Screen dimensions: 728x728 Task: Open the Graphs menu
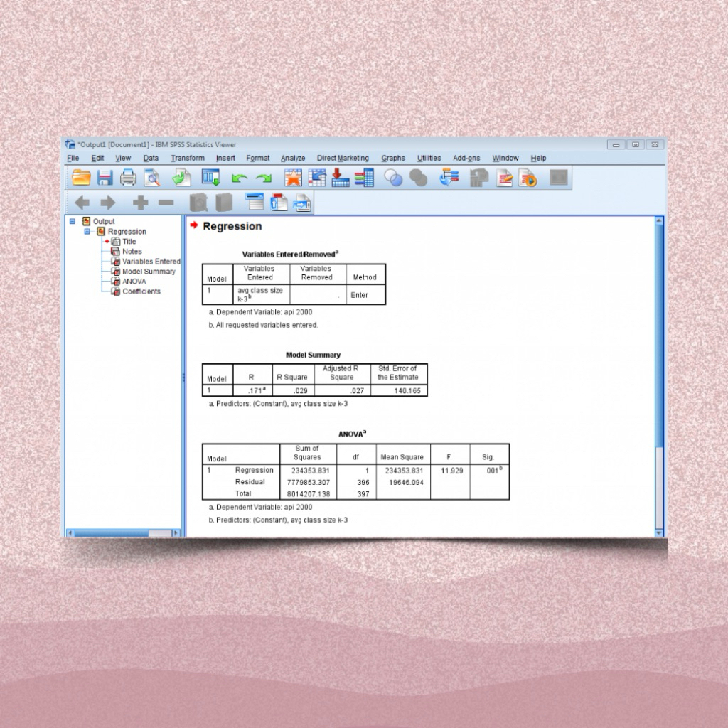[x=393, y=159]
